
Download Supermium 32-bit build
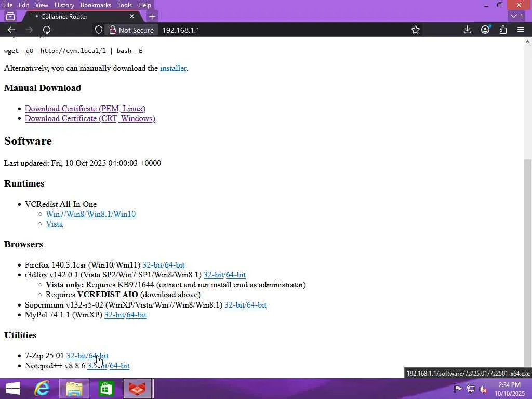[x=234, y=304]
